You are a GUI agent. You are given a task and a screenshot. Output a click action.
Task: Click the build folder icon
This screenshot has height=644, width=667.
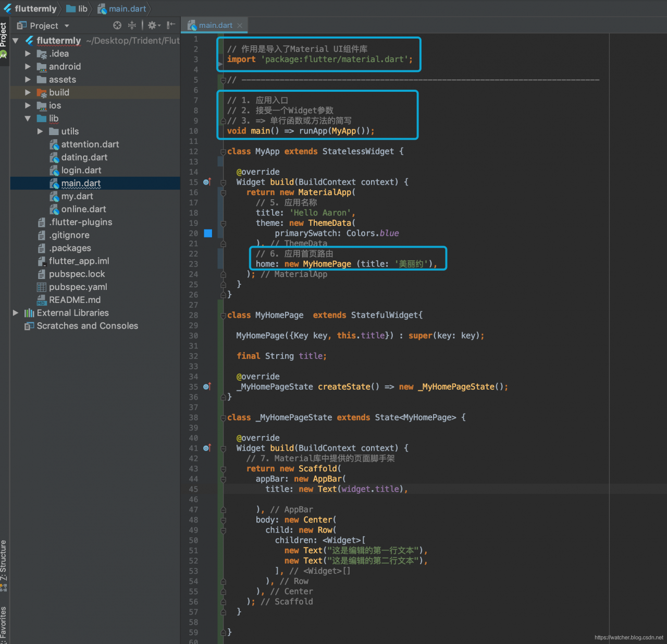click(x=42, y=93)
